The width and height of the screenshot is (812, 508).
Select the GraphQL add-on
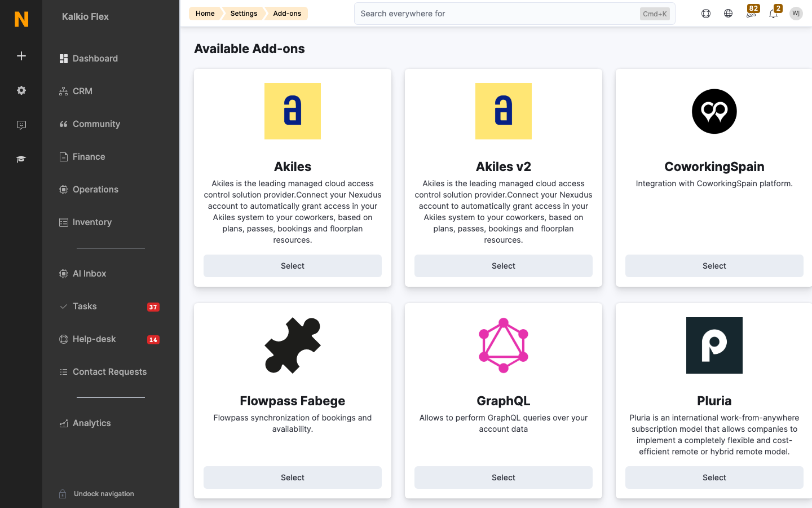(x=504, y=478)
